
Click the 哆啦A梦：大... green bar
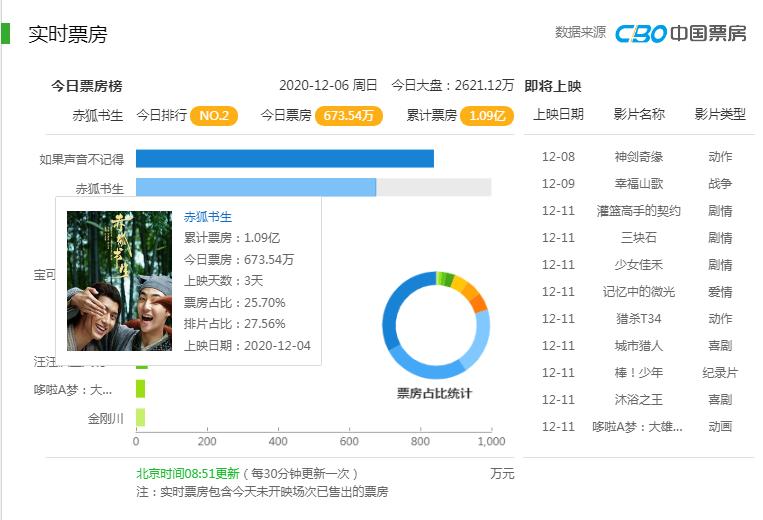[x=140, y=389]
